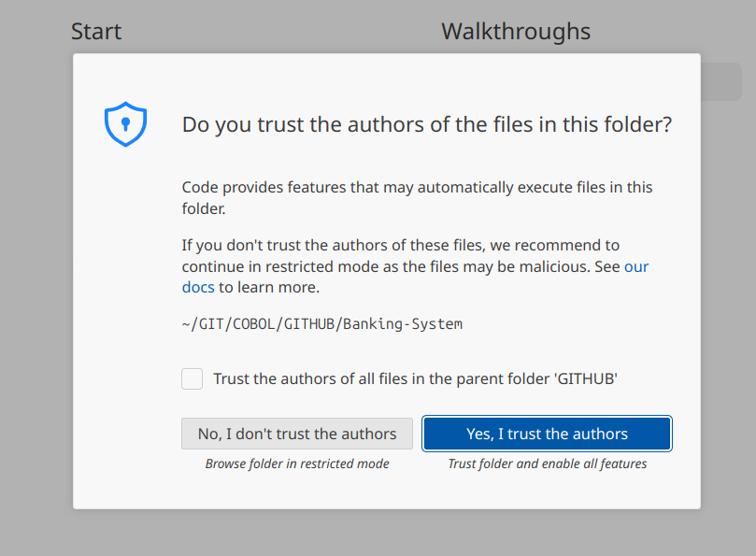Click the "If you don't trust" warning paragraph

(x=400, y=246)
